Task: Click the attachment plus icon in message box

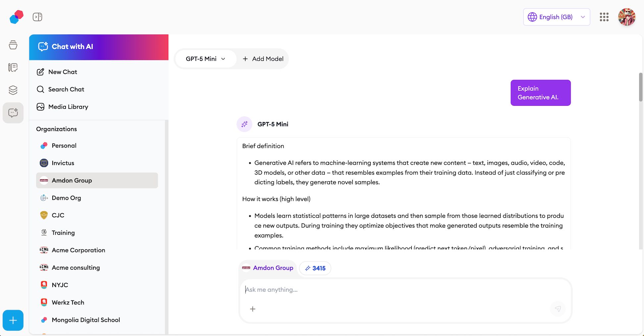Action: 253,309
